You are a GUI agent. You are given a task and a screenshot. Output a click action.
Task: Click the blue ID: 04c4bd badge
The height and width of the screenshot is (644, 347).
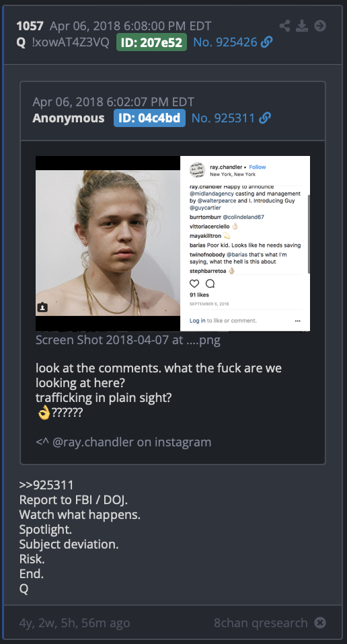pos(149,118)
